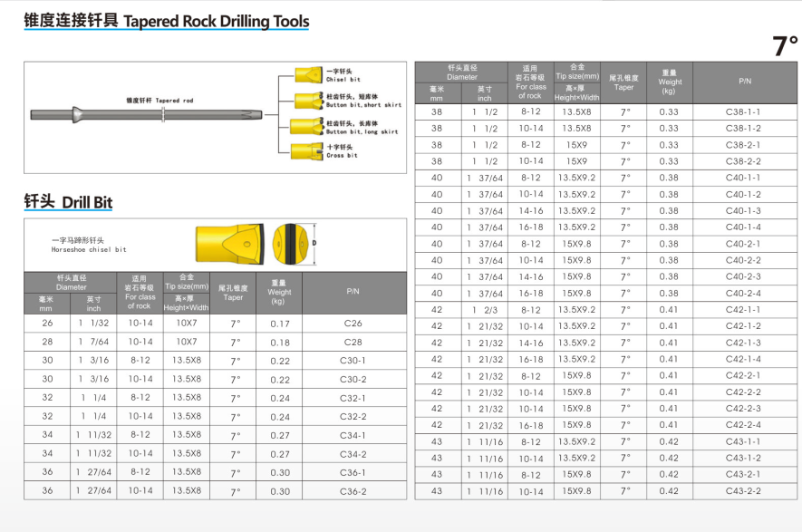Select part number C43-1-2

pos(743,458)
